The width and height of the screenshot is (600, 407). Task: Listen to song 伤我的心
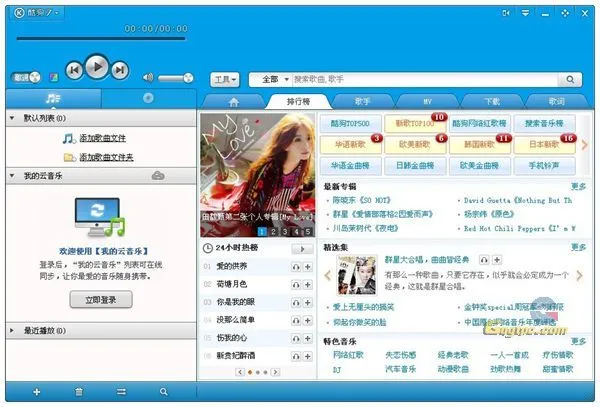(296, 339)
